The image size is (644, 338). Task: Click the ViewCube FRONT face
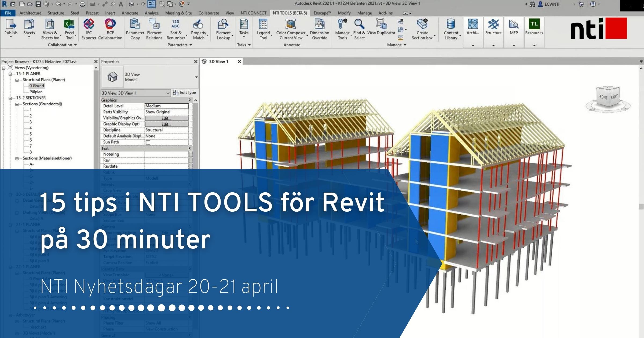tap(602, 97)
